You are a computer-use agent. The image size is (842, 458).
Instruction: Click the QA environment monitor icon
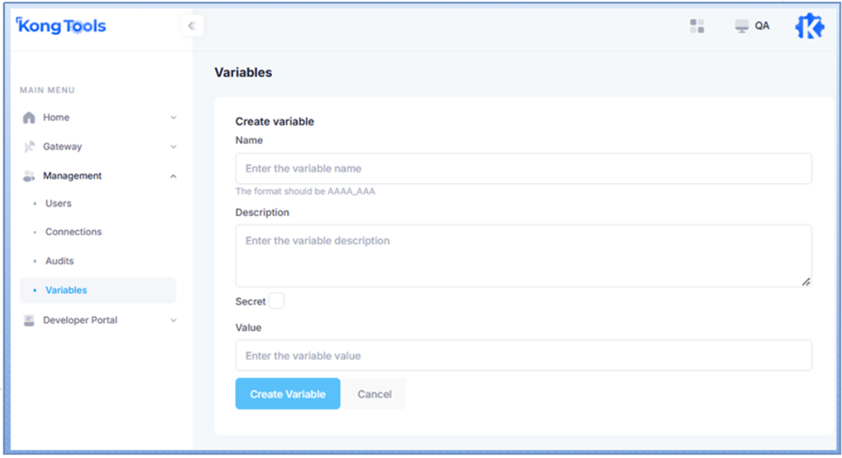point(742,26)
